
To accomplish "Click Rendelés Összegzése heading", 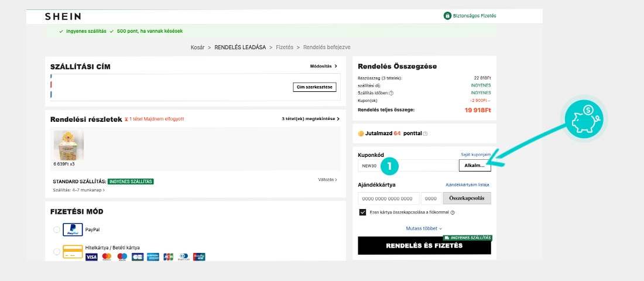I will coord(397,66).
